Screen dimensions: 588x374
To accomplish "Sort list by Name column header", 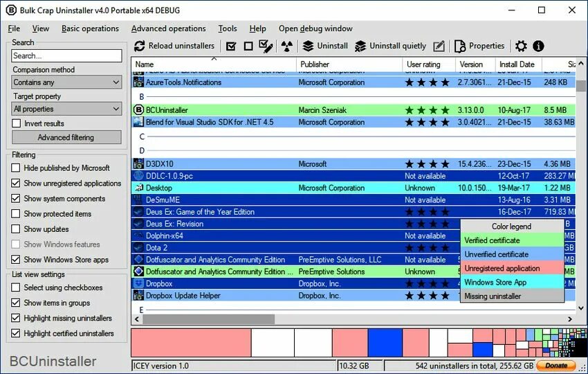I will point(214,64).
